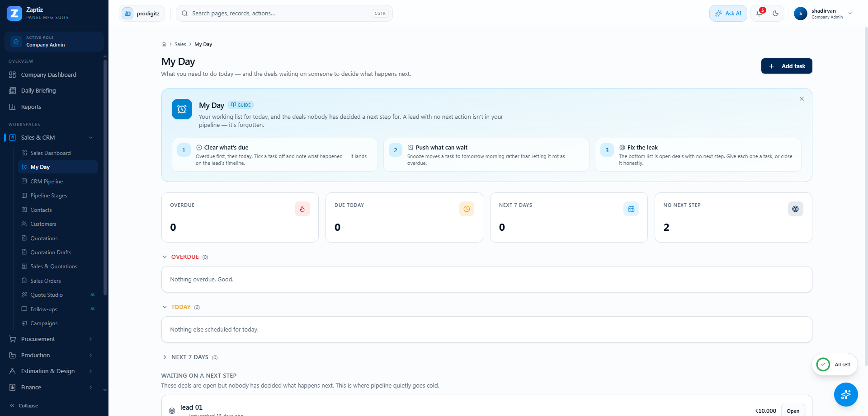Focus the search pages input

click(x=284, y=13)
